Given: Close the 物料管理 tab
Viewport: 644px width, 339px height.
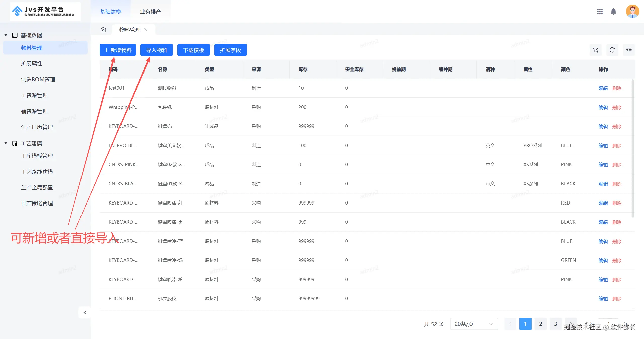Looking at the screenshot, I should [146, 30].
